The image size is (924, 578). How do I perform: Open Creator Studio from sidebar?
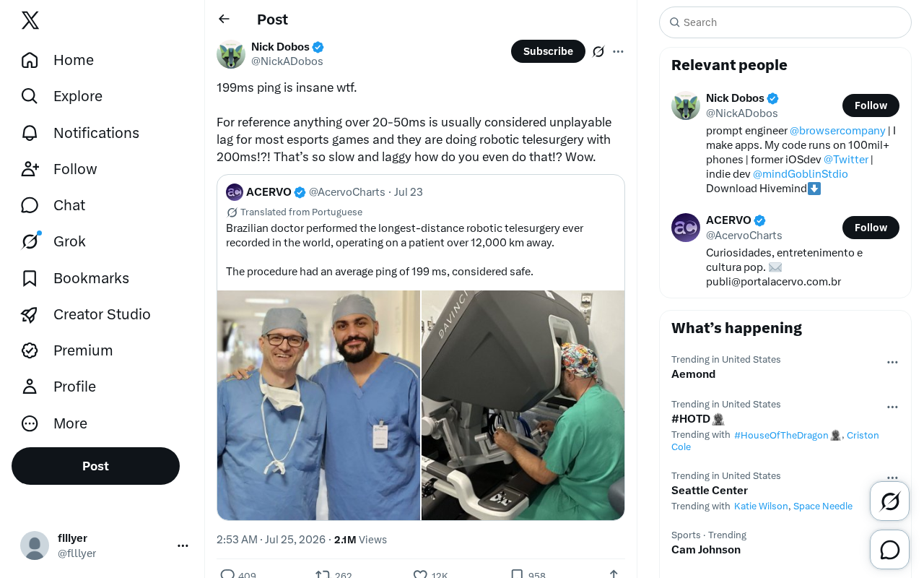86,314
